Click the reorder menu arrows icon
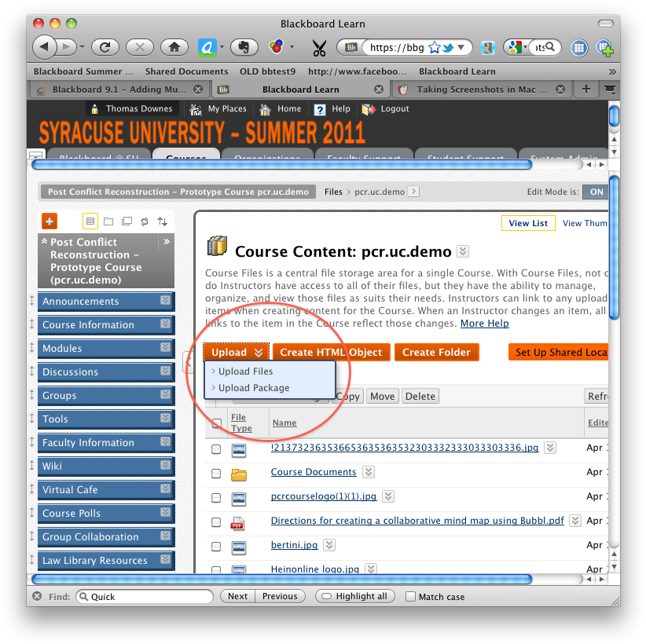Viewport: 646px width, 644px height. tap(163, 221)
